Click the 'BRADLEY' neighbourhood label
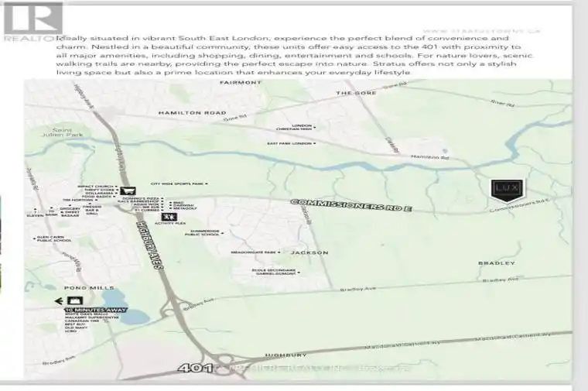Screen dimensions: 588x391 [497, 263]
